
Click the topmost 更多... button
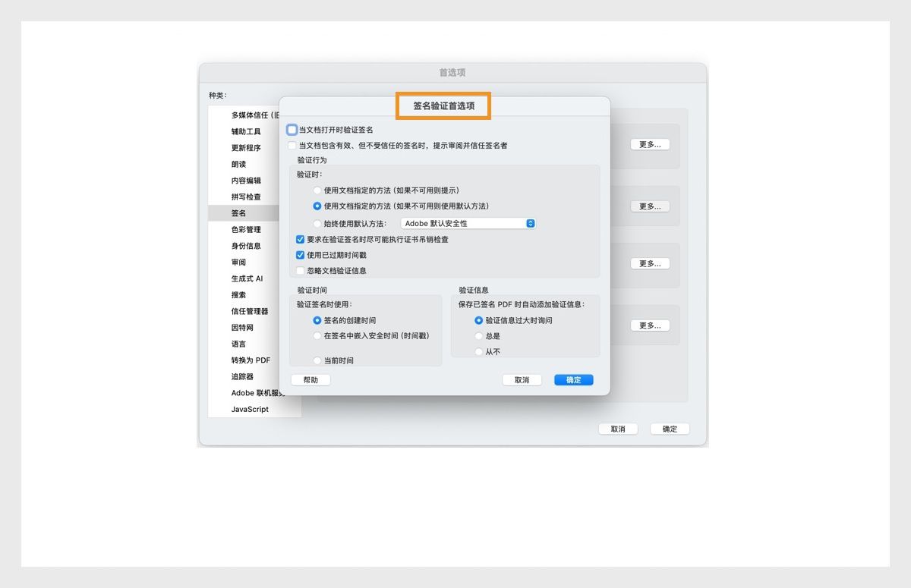click(x=650, y=143)
